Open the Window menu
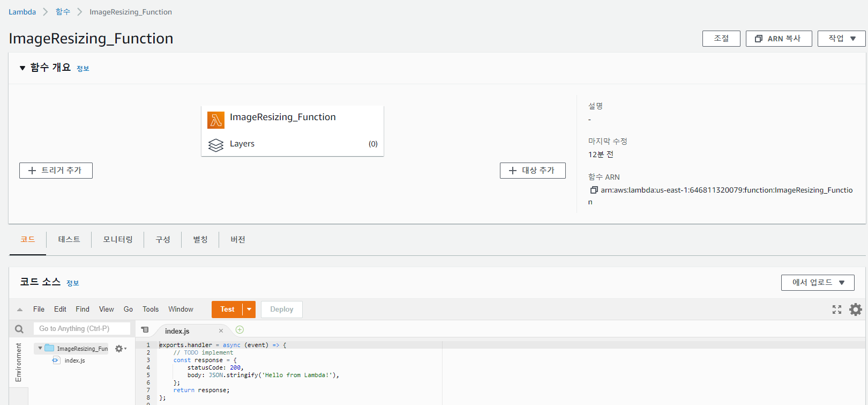 pyautogui.click(x=181, y=310)
